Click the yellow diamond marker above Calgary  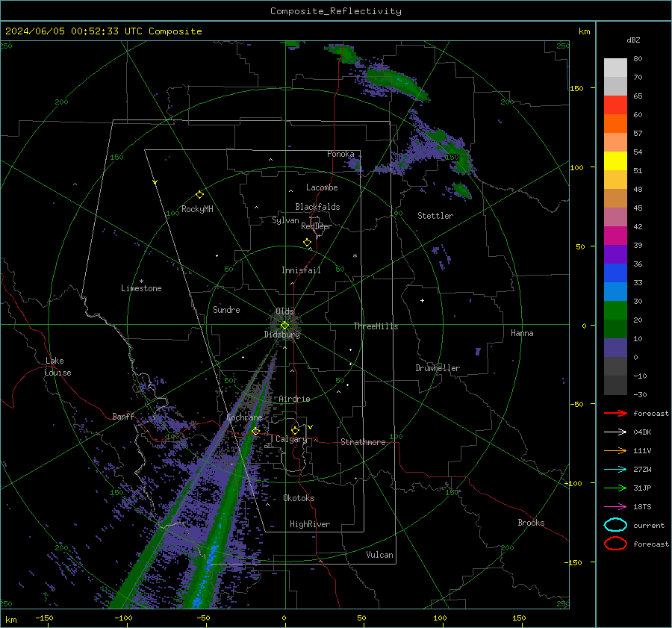(295, 430)
